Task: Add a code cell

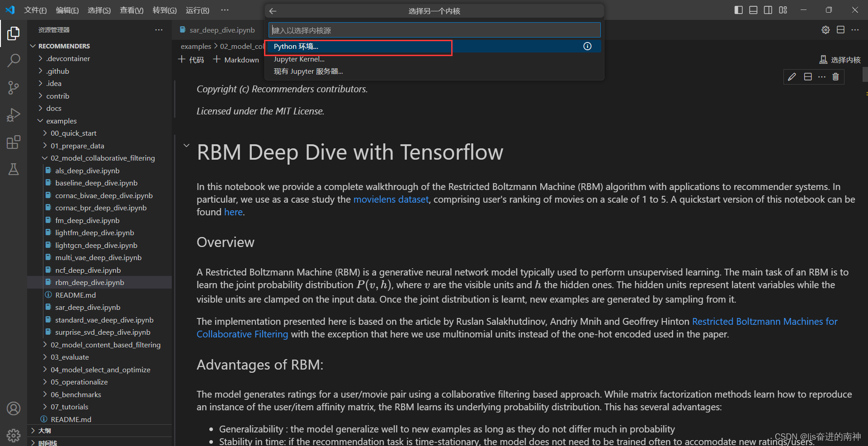Action: point(191,60)
